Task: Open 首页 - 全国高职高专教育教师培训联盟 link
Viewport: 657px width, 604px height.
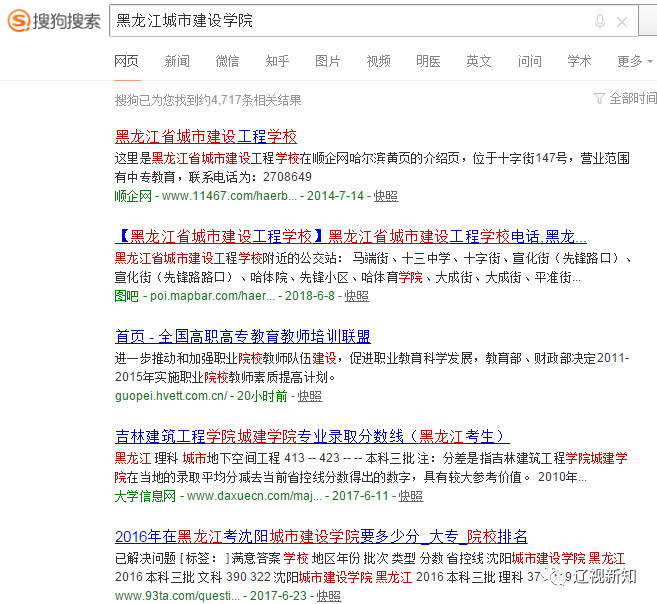Action: (243, 337)
